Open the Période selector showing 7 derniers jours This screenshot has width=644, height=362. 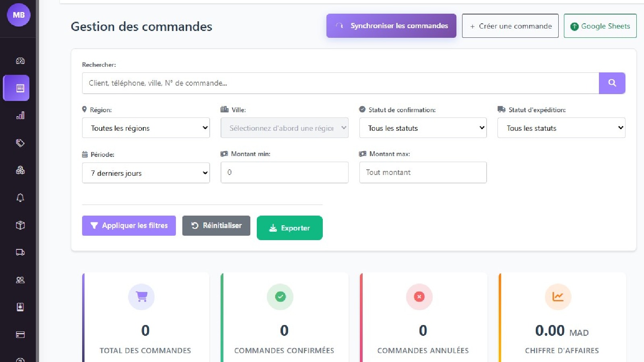tap(146, 173)
